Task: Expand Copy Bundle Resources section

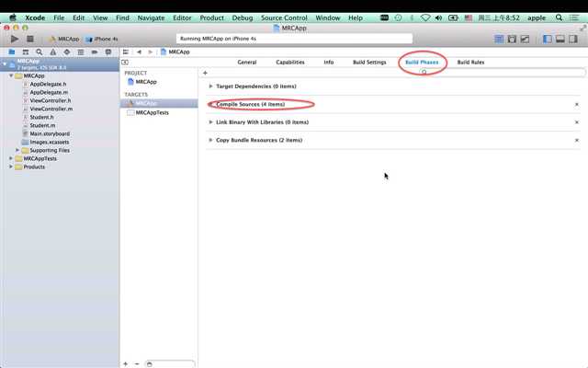Action: [x=210, y=141]
